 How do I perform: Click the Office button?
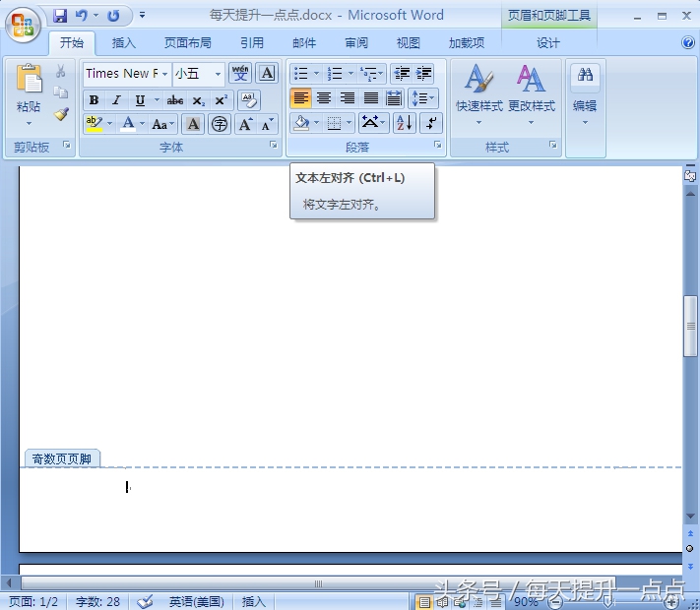tap(22, 23)
